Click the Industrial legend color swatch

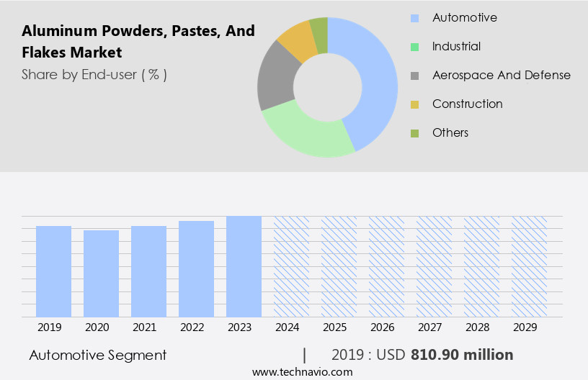[414, 47]
